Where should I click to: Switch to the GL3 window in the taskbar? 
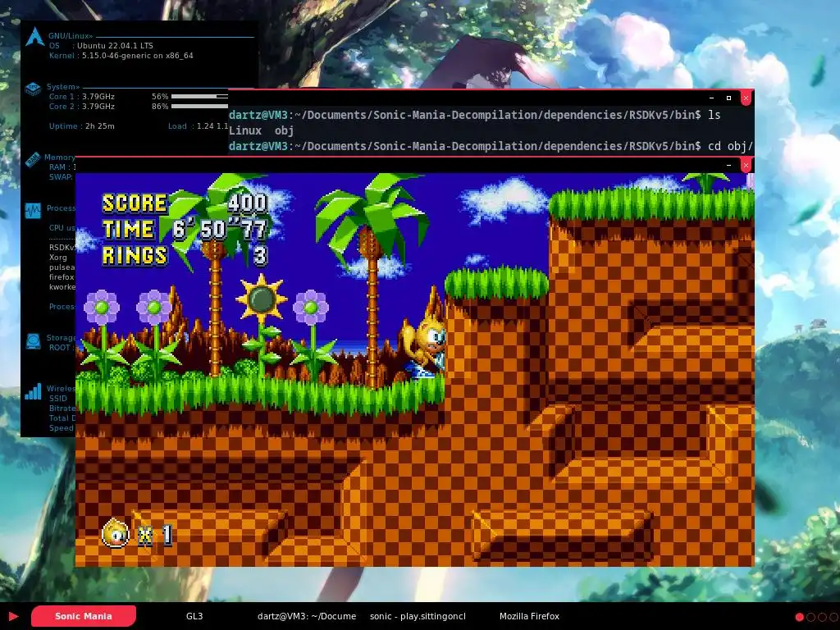click(194, 616)
